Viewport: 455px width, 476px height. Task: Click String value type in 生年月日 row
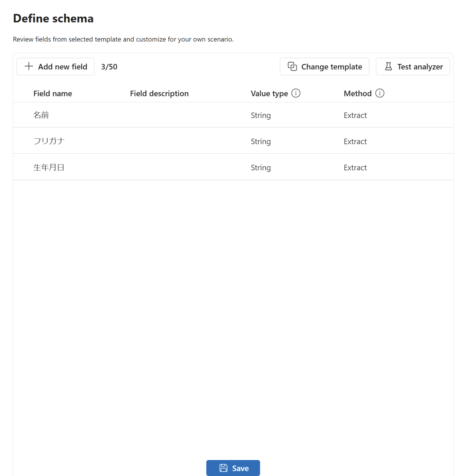coord(261,168)
